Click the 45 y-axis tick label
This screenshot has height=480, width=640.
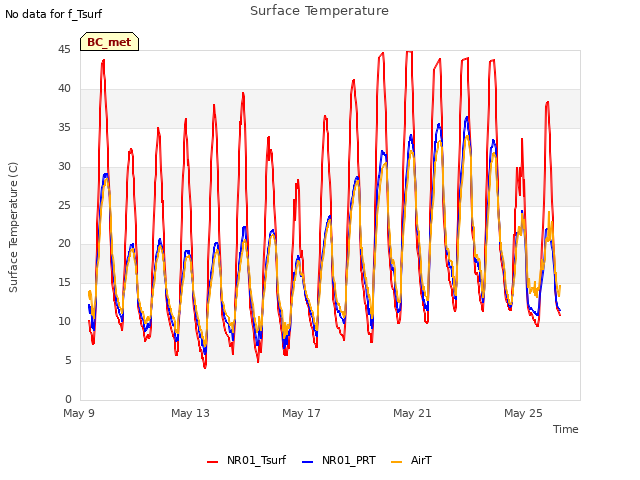[x=64, y=50]
